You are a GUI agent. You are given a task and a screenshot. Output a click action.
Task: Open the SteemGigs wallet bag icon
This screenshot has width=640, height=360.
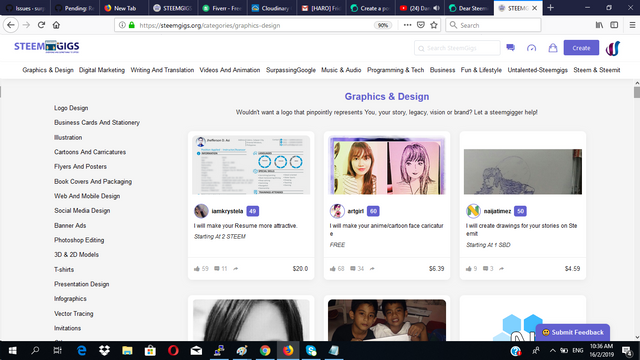553,48
